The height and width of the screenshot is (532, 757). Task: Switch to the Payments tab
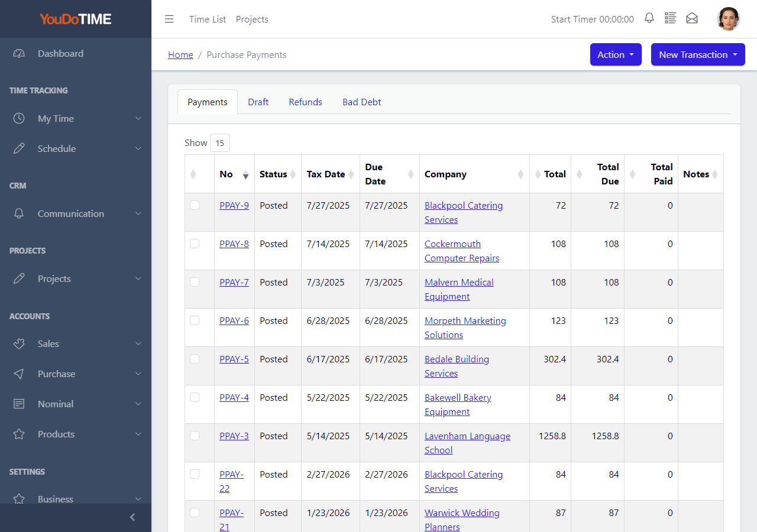point(208,102)
